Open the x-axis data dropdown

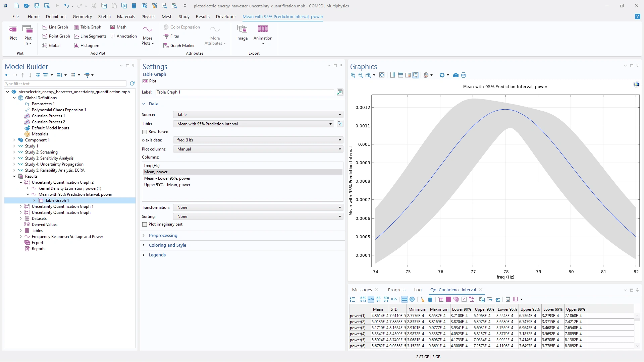258,140
